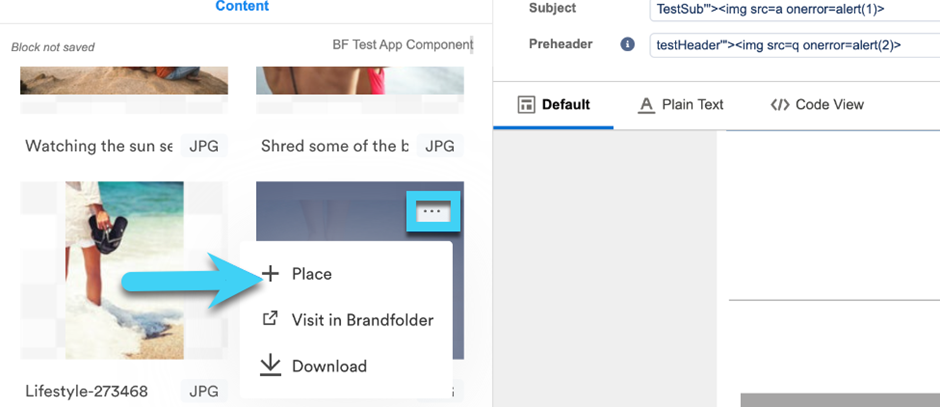Click the plus icon next to Place
940x407 pixels.
[x=271, y=274]
